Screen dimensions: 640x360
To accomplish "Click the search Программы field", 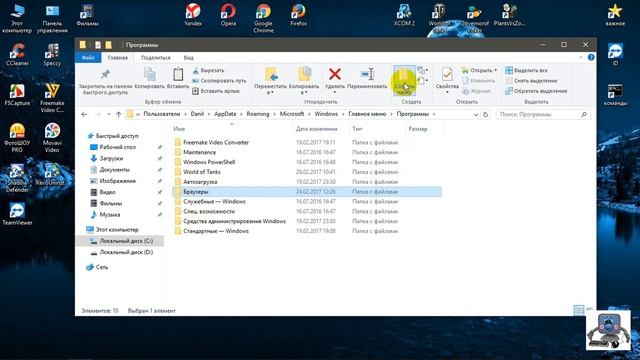I will point(543,115).
